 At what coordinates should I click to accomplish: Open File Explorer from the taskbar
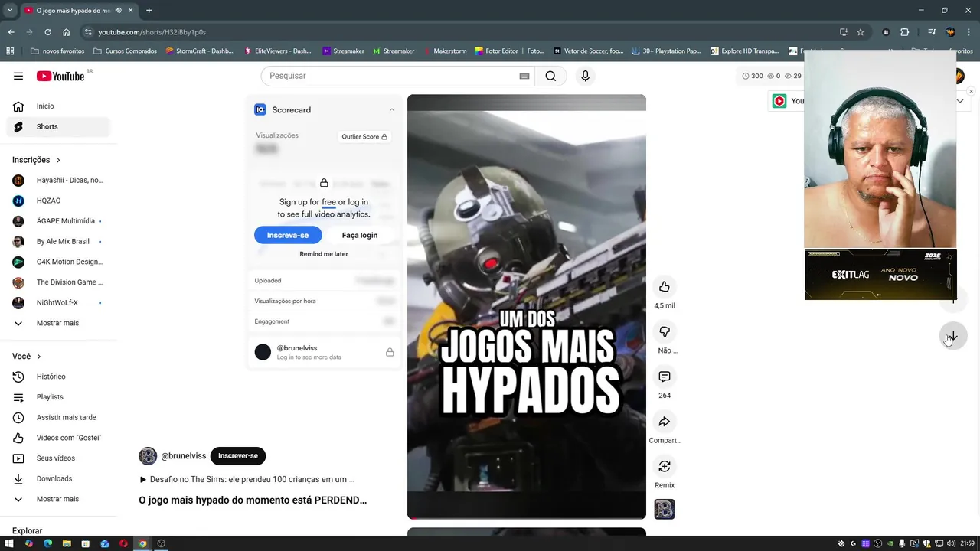[x=67, y=543]
